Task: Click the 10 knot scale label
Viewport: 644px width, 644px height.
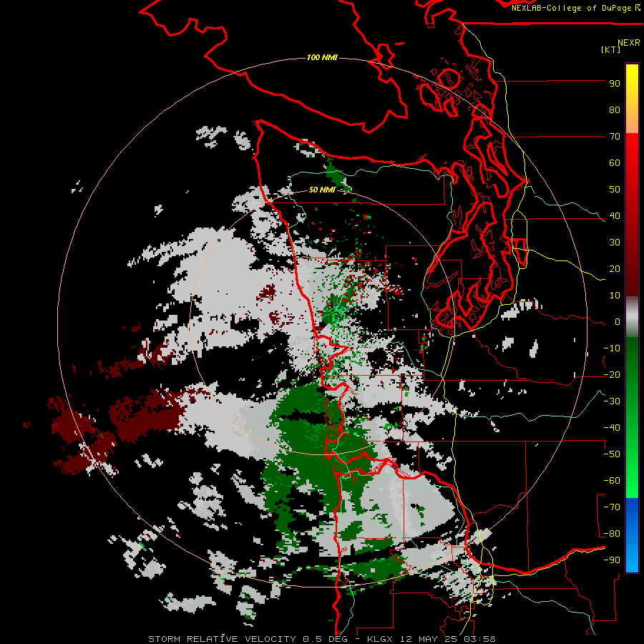Action: click(615, 296)
